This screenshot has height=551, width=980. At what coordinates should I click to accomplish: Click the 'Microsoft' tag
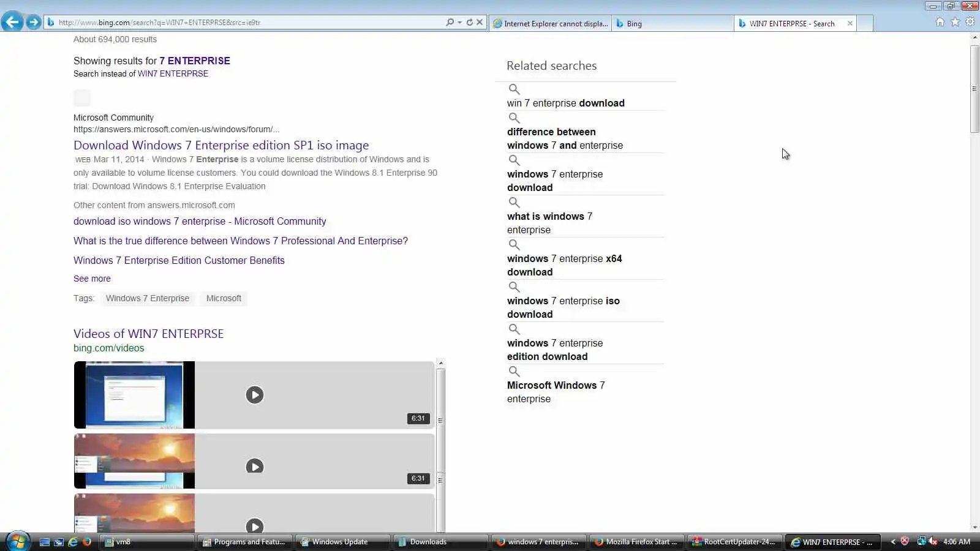point(224,298)
